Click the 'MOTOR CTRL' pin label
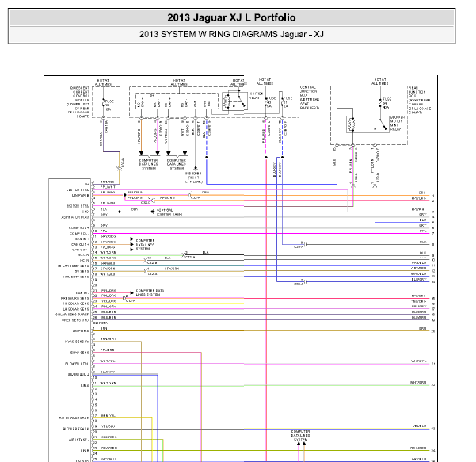The image size is (476, 462). pyautogui.click(x=78, y=206)
